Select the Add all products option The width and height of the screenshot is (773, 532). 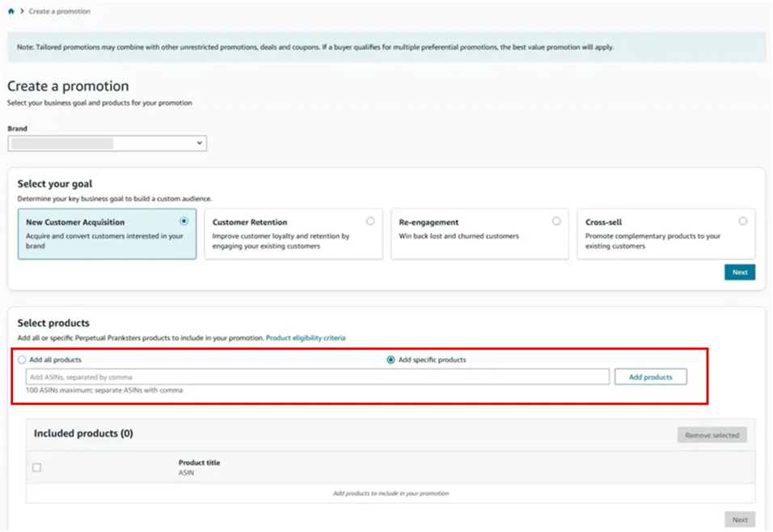click(x=22, y=360)
